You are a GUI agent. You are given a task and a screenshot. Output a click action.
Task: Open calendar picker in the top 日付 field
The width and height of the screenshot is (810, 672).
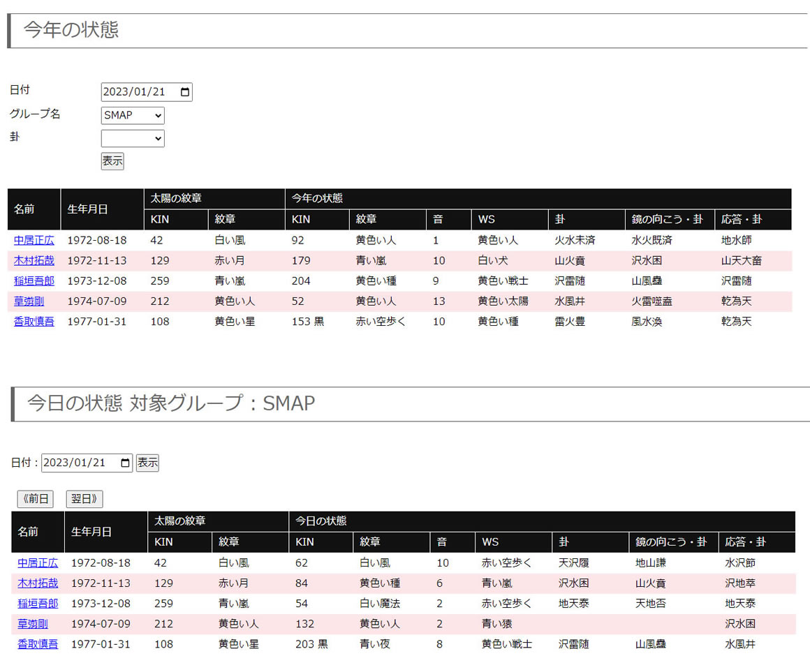coord(184,92)
